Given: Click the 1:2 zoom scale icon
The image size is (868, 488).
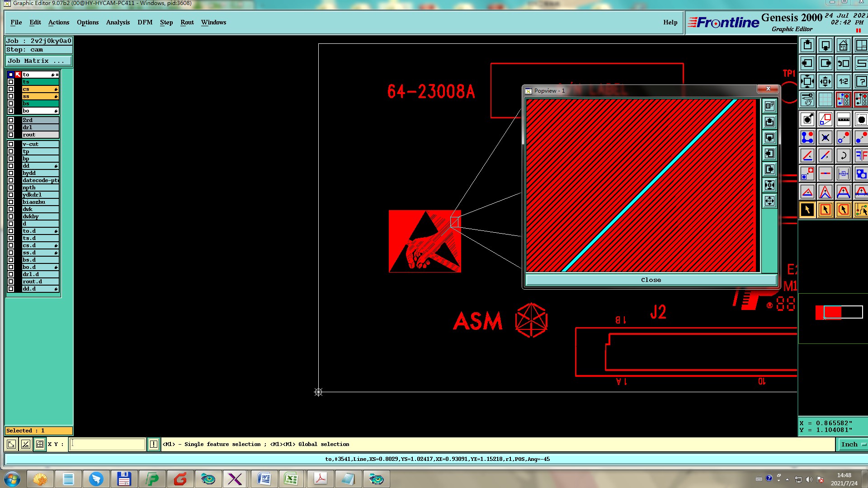Looking at the screenshot, I should [843, 82].
